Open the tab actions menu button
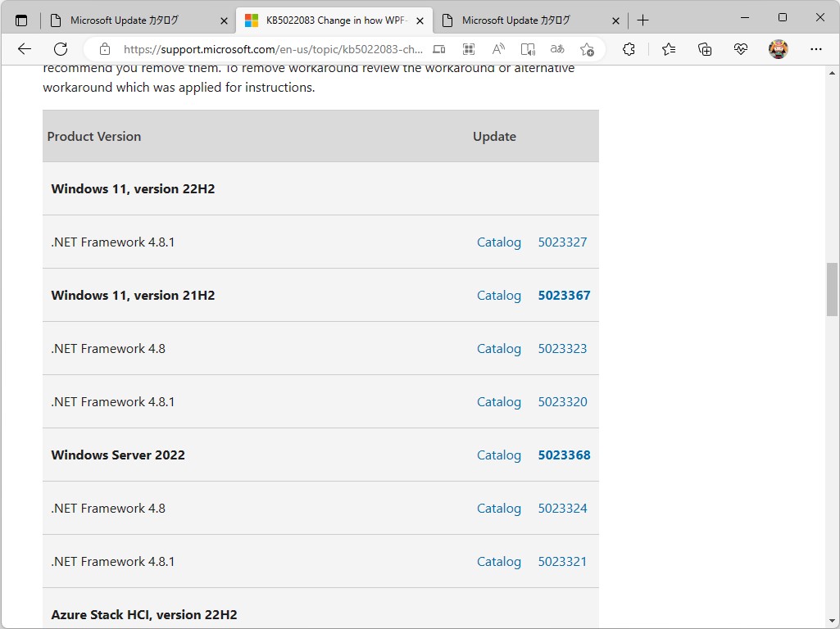 [x=21, y=20]
